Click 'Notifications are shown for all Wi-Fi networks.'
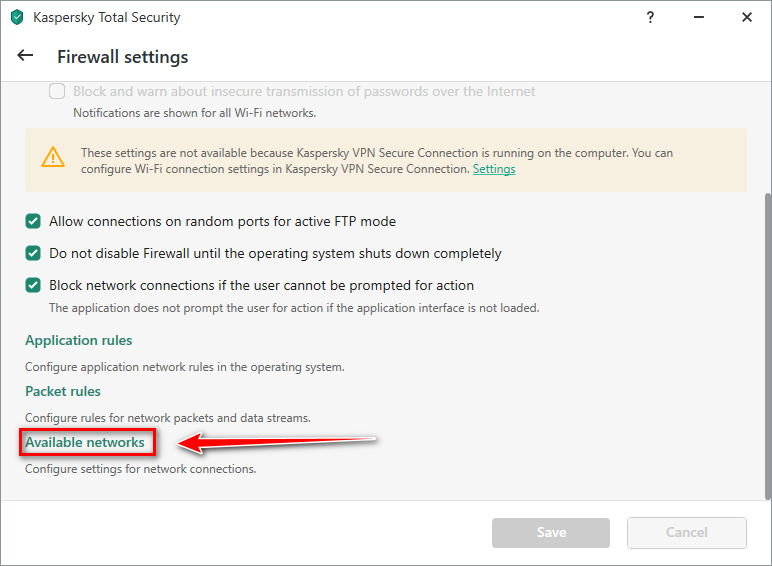 coord(194,113)
